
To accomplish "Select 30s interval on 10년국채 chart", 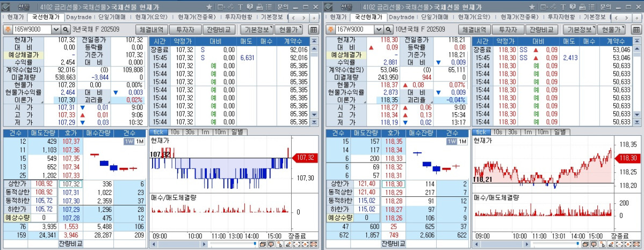I will pyautogui.click(x=512, y=132).
